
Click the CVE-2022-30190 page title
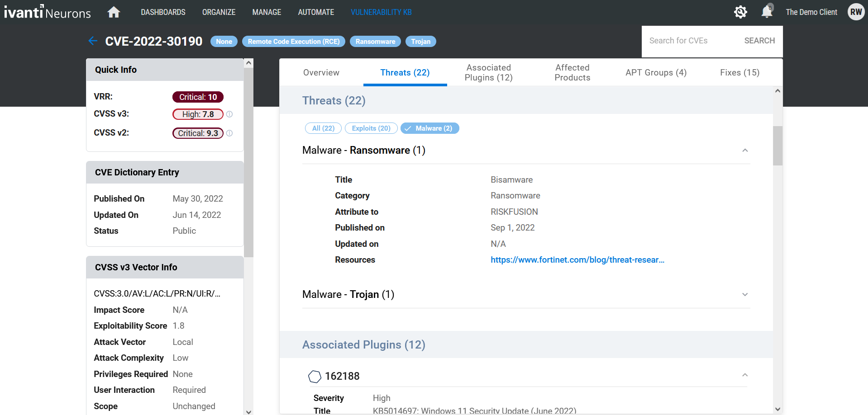[x=154, y=42]
